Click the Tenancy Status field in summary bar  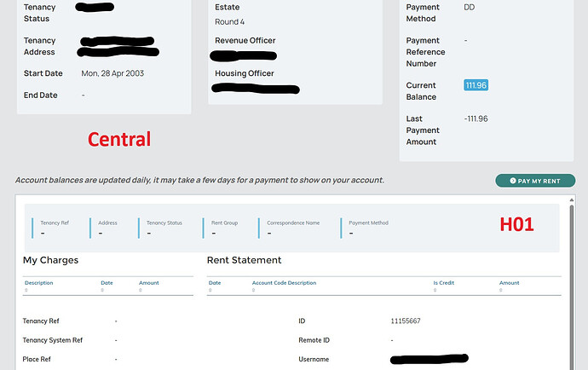164,228
